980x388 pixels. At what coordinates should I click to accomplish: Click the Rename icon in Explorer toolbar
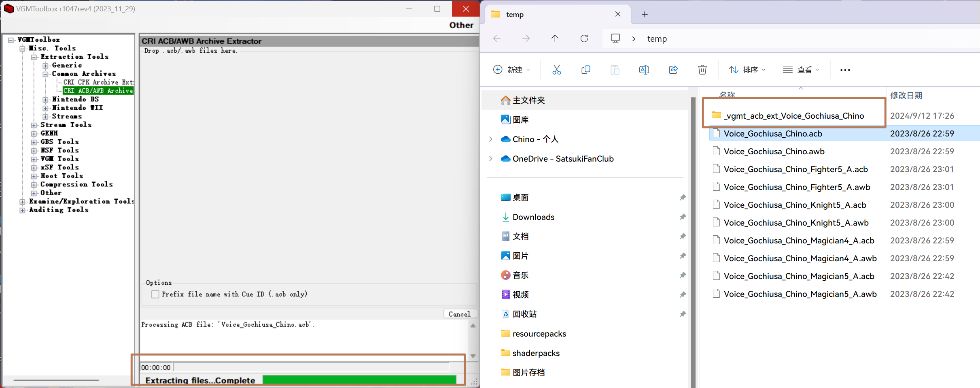644,70
